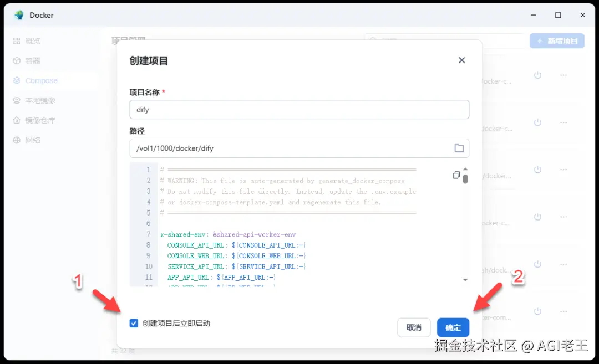This screenshot has height=364, width=599.
Task: Click the CONSOLE_WEB_URL code line
Action: point(236,255)
